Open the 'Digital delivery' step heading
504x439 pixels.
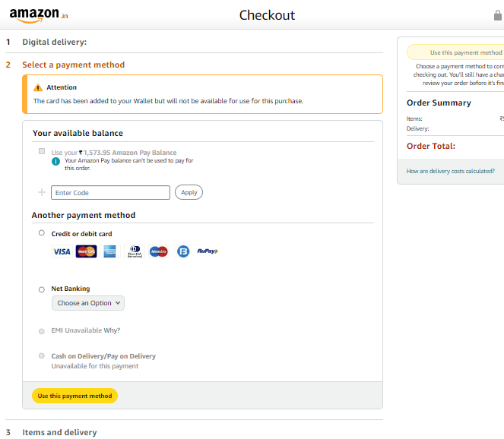click(54, 42)
